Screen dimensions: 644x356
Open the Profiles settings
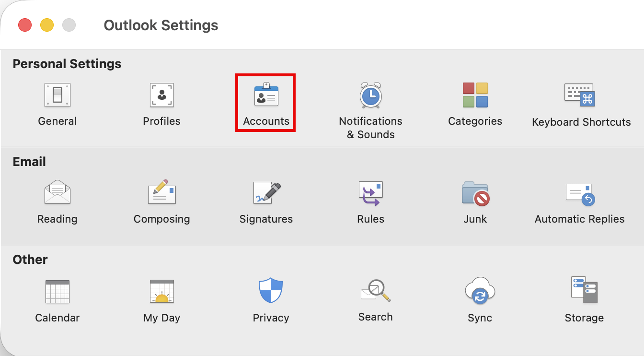click(x=161, y=103)
